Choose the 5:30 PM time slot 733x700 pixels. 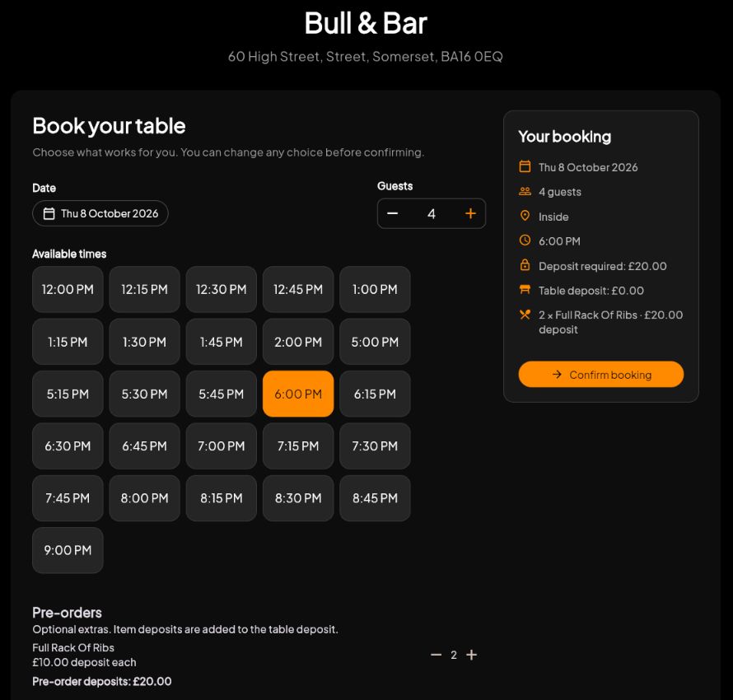144,394
